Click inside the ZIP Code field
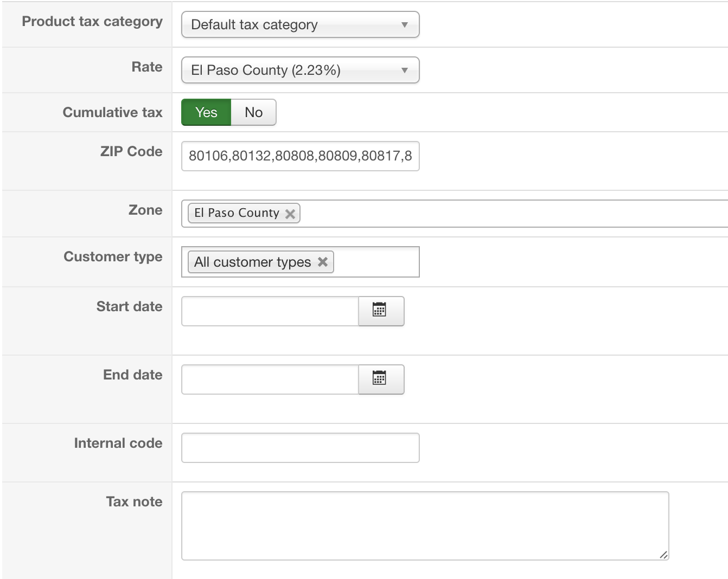 (x=299, y=156)
